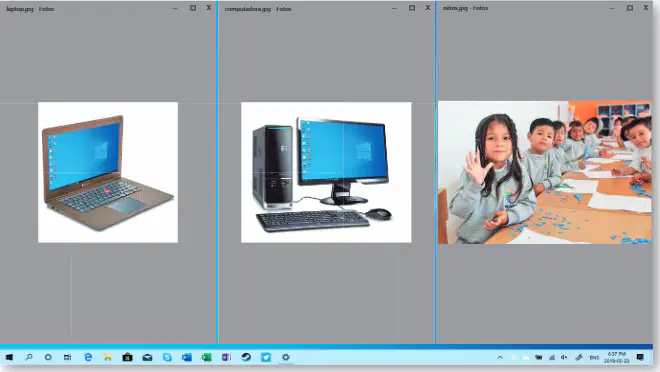Open the taskbar search magnifier
This screenshot has height=372, width=660.
click(29, 357)
